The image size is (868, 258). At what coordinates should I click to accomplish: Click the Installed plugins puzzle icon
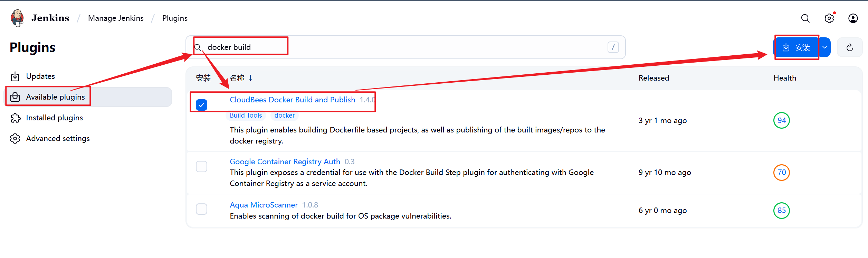pos(15,118)
